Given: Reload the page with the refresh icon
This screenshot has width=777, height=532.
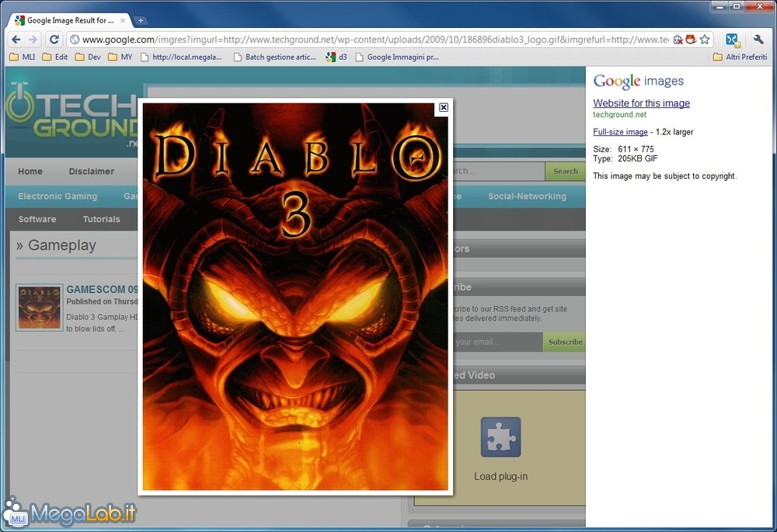Looking at the screenshot, I should [x=54, y=40].
